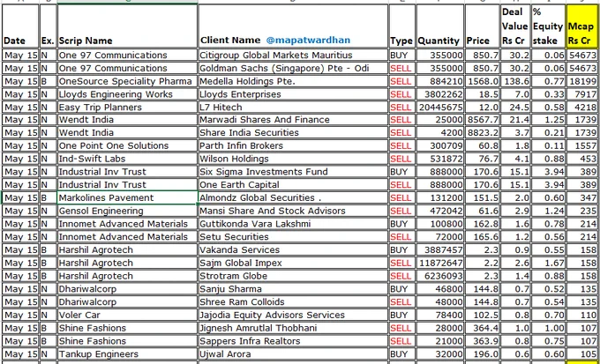Viewport: 600px width, 364px height.
Task: Click the Wilson Holdings cell
Action: point(293,159)
